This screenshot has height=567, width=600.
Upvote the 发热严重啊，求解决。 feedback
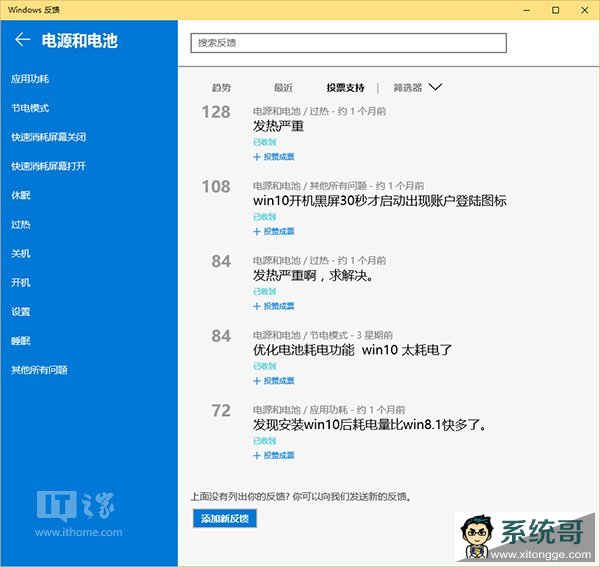pos(274,306)
